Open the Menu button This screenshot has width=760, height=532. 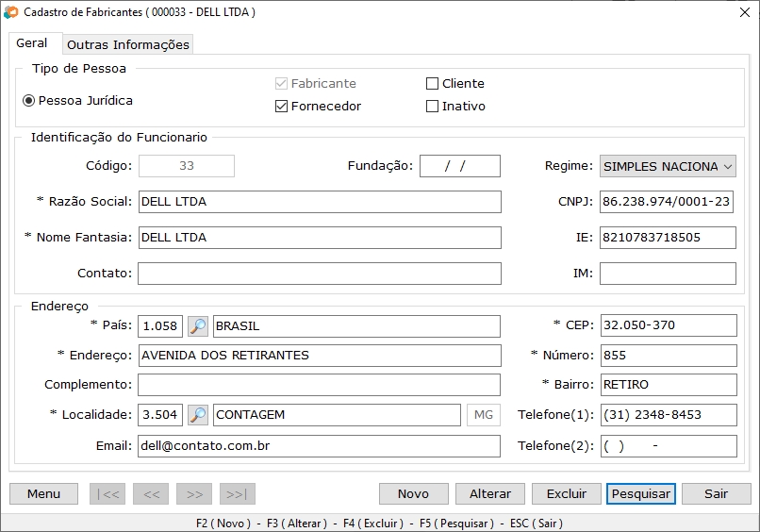(x=43, y=494)
